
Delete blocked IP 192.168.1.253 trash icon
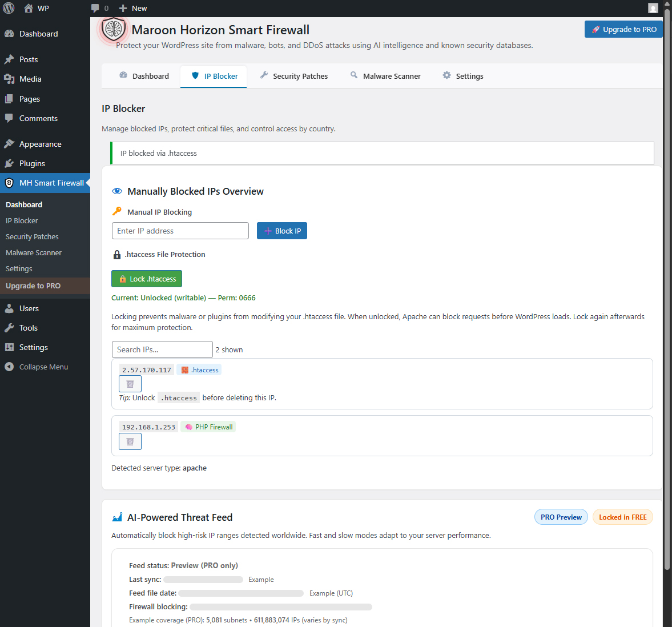[x=130, y=441]
